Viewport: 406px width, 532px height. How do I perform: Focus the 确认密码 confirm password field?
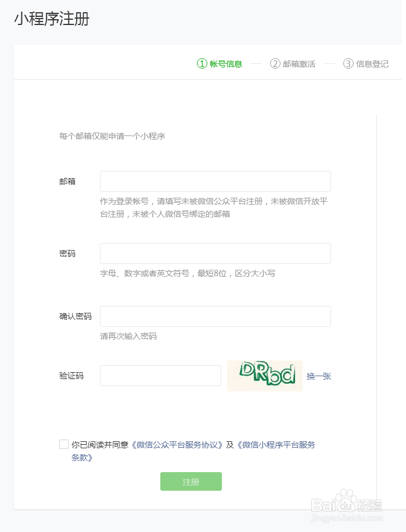point(215,316)
